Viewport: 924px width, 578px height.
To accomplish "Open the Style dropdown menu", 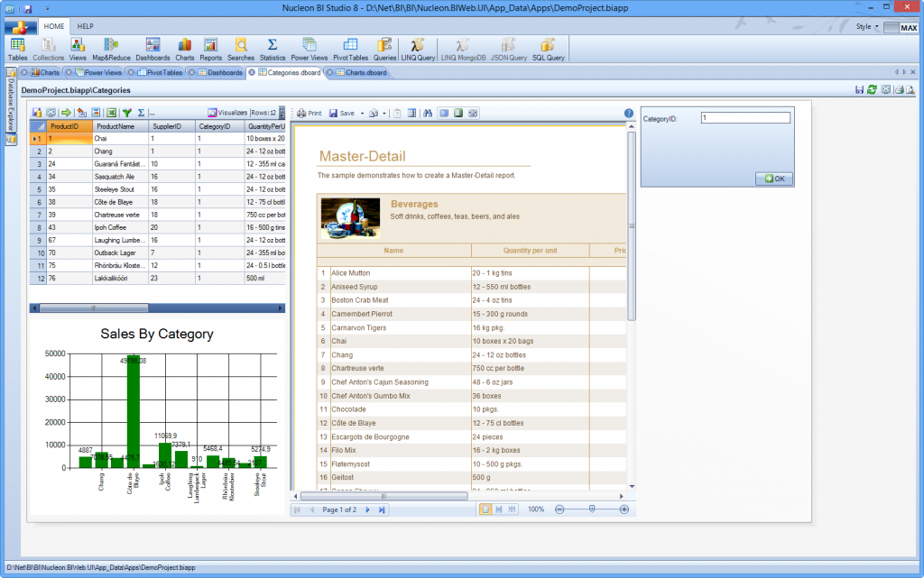I will pos(867,27).
